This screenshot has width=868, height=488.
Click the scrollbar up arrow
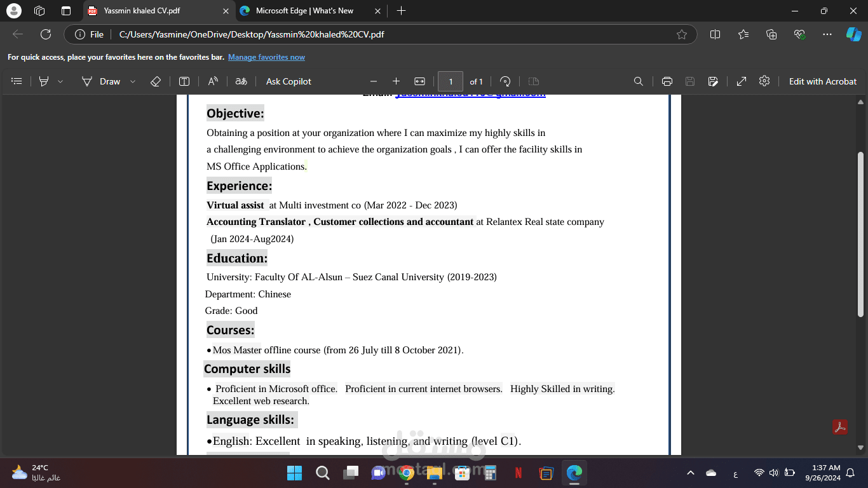[861, 102]
